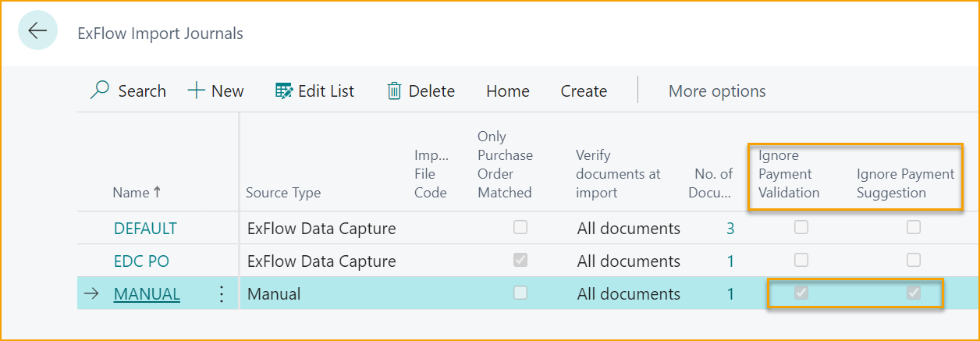The width and height of the screenshot is (980, 341).
Task: Open the Create menu
Action: tap(584, 91)
